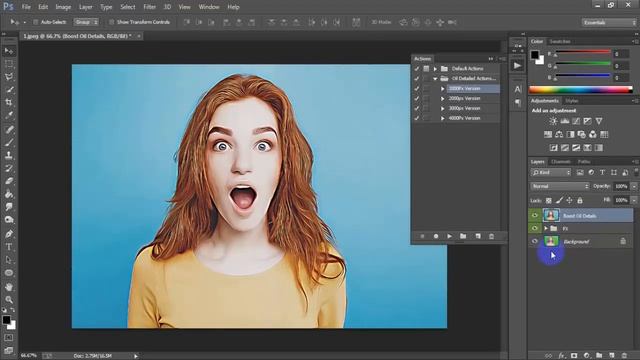Click the foreground color swatch in toolbox
Image resolution: width=640 pixels, height=360 pixels.
(x=6, y=320)
